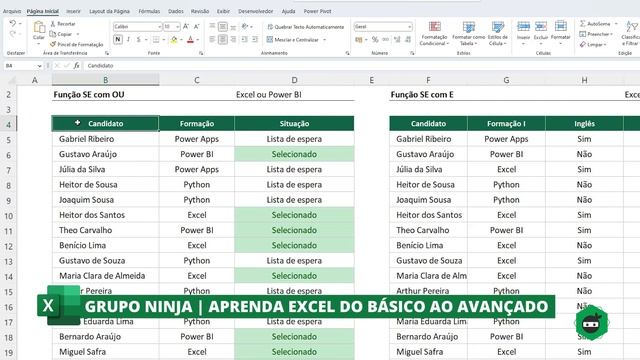Open Formatação Condicional menu
This screenshot has height=360, width=640.
coord(434,33)
